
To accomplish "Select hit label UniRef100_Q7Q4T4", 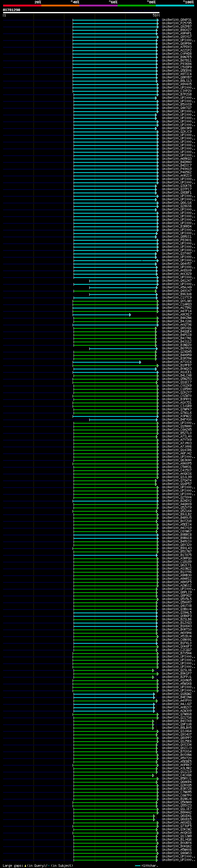I will click(x=177, y=481).
